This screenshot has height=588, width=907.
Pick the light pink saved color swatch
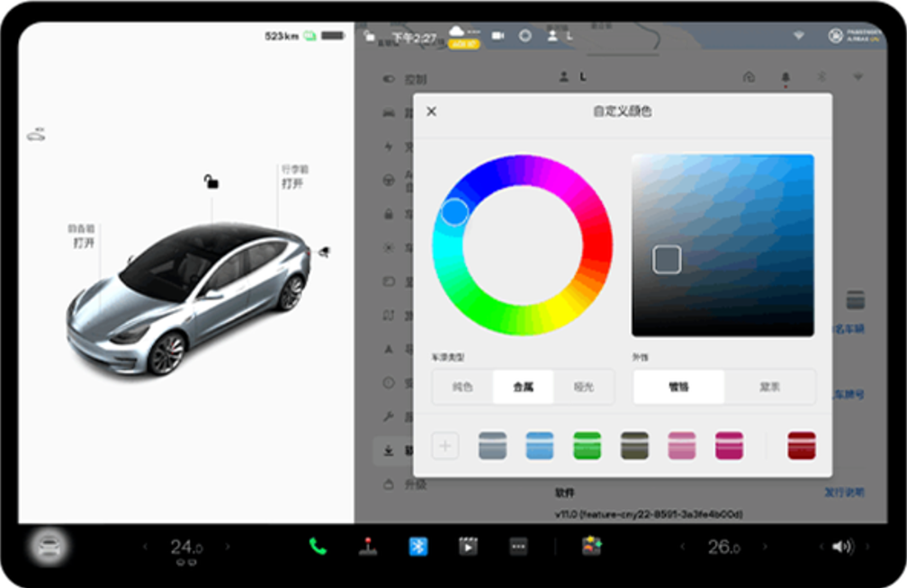682,446
